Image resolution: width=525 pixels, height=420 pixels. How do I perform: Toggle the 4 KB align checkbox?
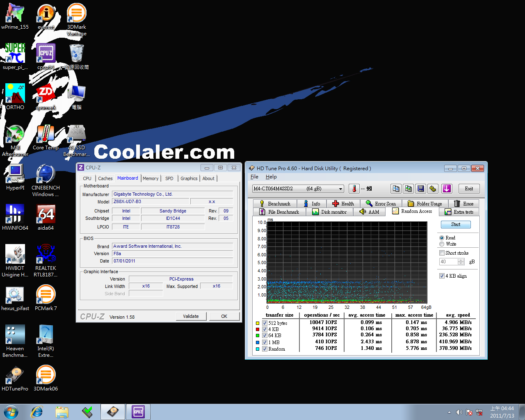(x=442, y=276)
